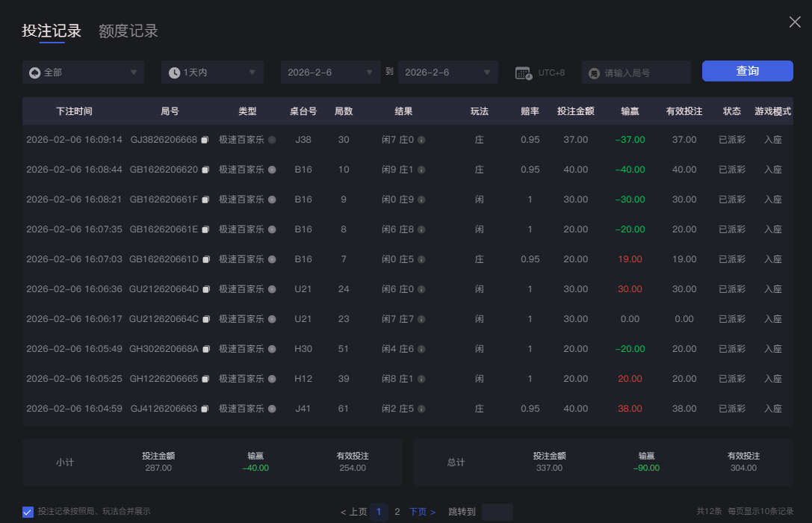Open the 全部 filter dropdown
This screenshot has width=812, height=523.
click(82, 72)
